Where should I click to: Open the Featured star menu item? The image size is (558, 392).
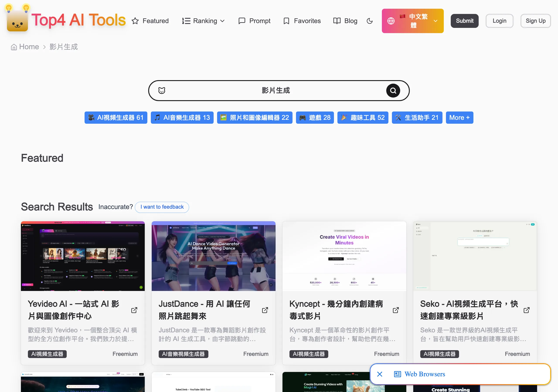tap(150, 21)
